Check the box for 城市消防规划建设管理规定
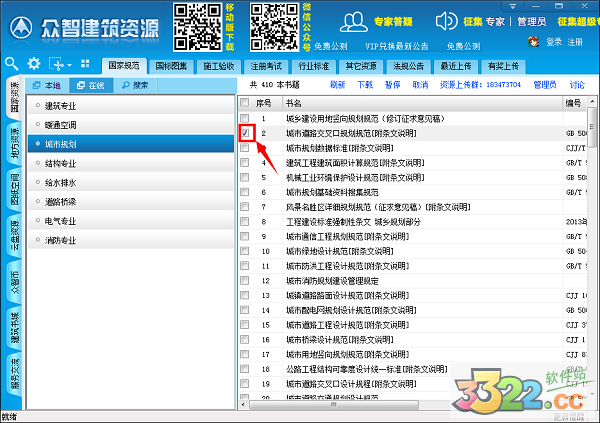This screenshot has height=423, width=600. click(245, 280)
